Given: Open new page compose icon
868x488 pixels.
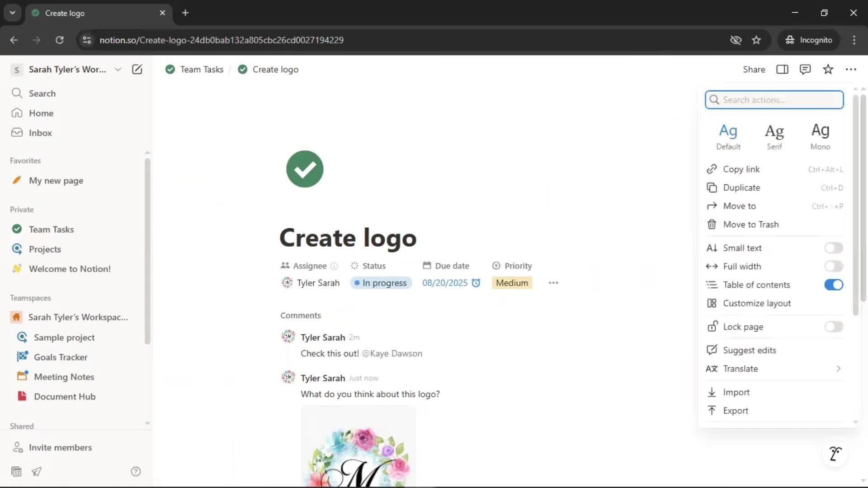Looking at the screenshot, I should [x=137, y=69].
